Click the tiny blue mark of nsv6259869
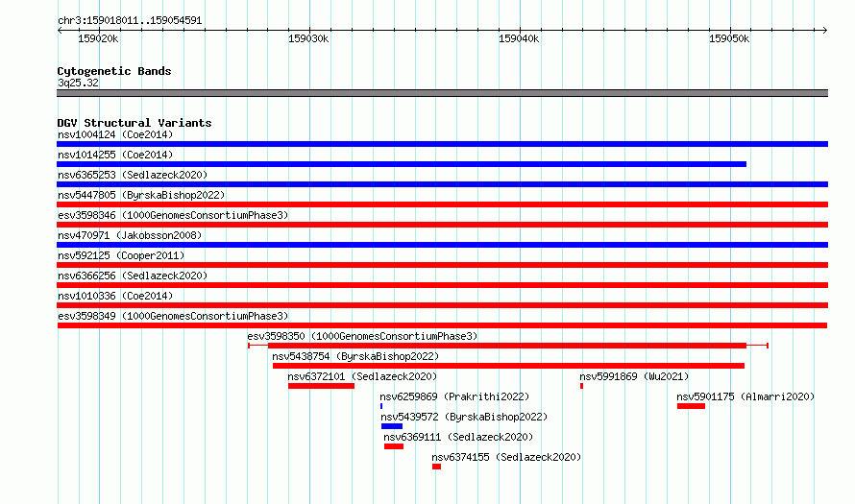The image size is (855, 504). pyautogui.click(x=381, y=406)
